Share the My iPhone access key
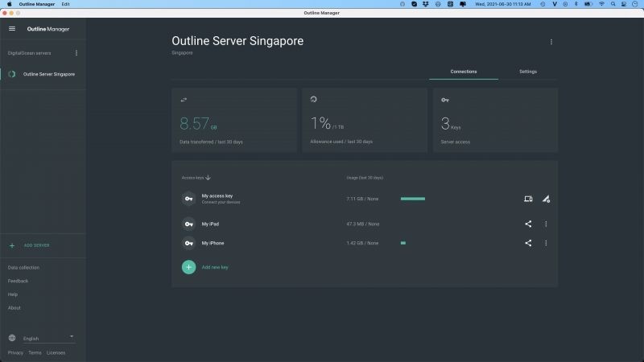 pos(528,243)
